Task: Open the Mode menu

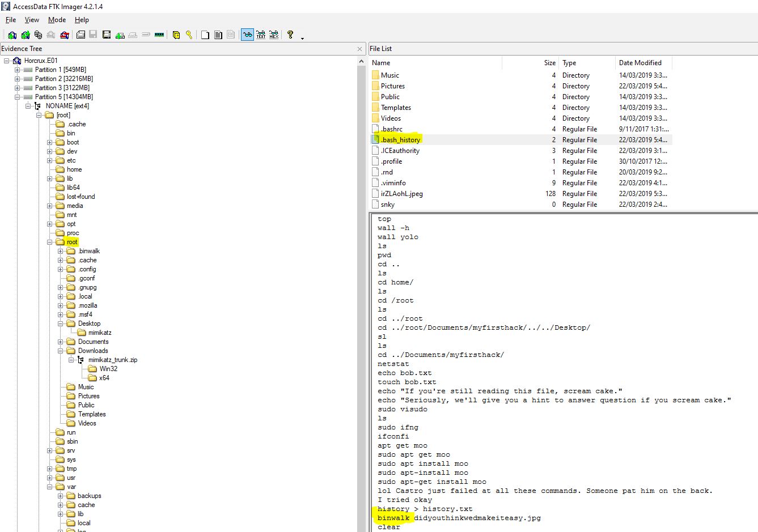Action: (x=57, y=20)
